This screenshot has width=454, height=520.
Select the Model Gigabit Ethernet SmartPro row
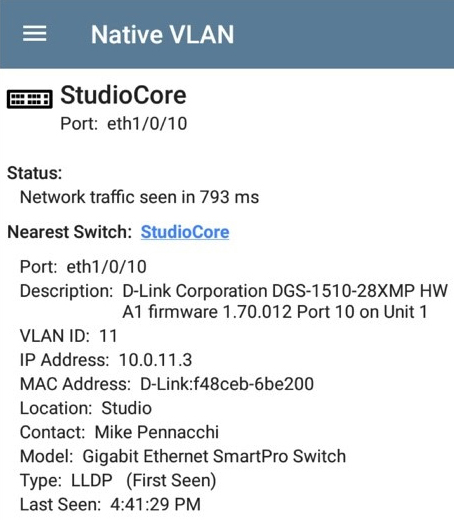point(183,456)
